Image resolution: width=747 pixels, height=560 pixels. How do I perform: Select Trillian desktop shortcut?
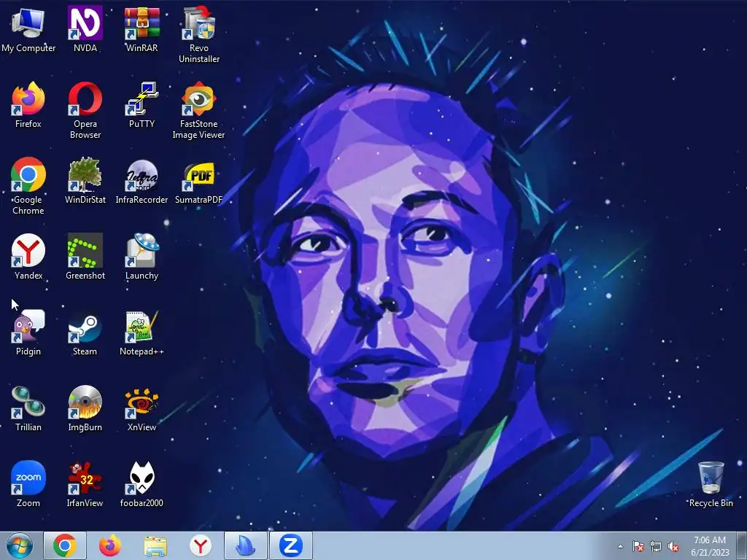click(28, 408)
